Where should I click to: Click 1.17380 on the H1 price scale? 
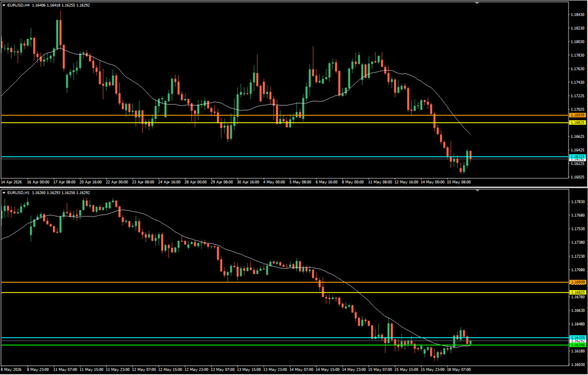point(579,242)
